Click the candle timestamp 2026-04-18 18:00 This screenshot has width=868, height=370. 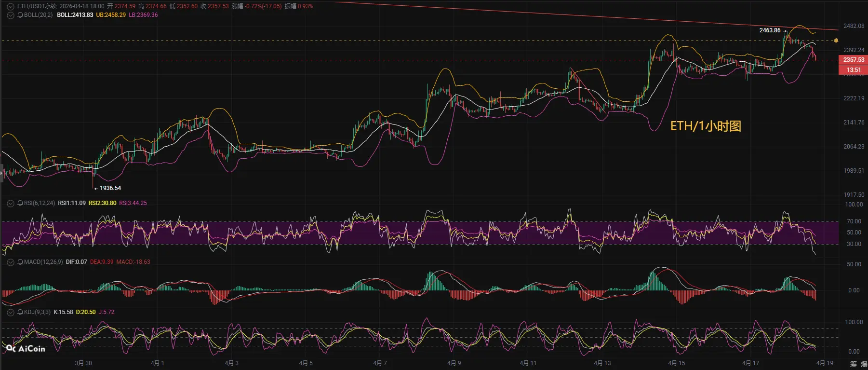pyautogui.click(x=82, y=6)
